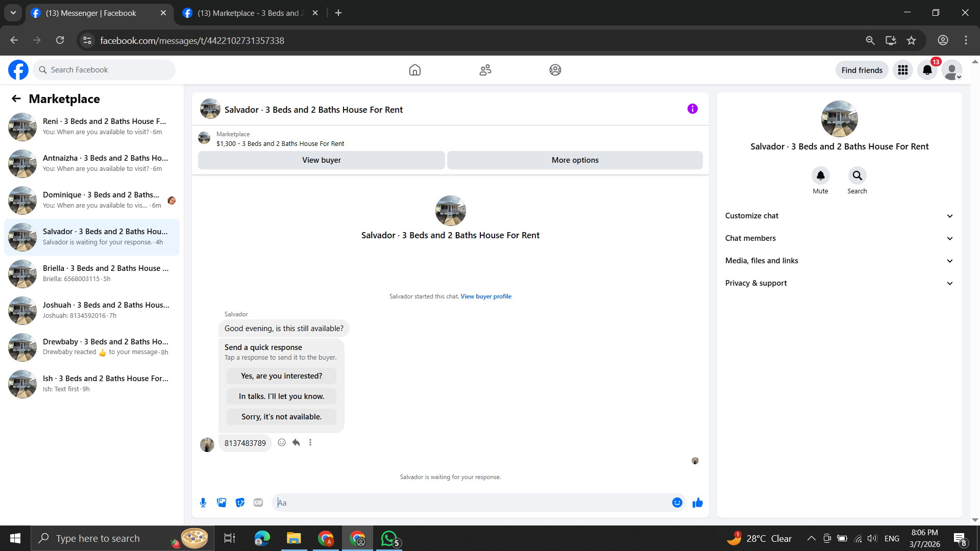
Task: Open Chrome menu three dots
Action: point(966,40)
